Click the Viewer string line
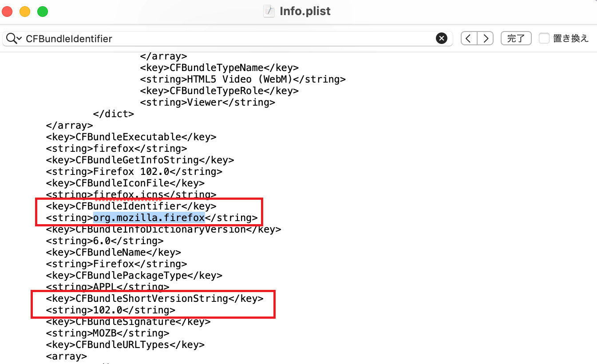Viewport: 597px width, 364px height. point(208,103)
